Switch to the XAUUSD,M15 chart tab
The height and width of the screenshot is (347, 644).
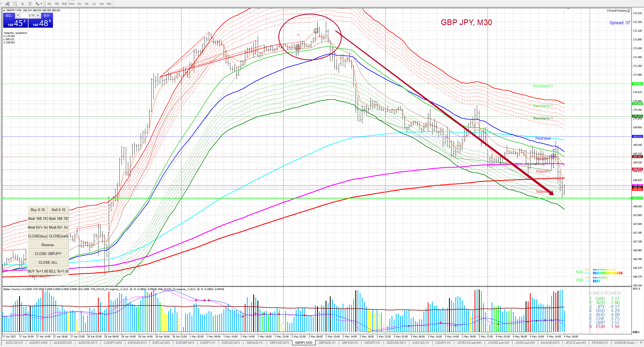[x=550, y=343]
